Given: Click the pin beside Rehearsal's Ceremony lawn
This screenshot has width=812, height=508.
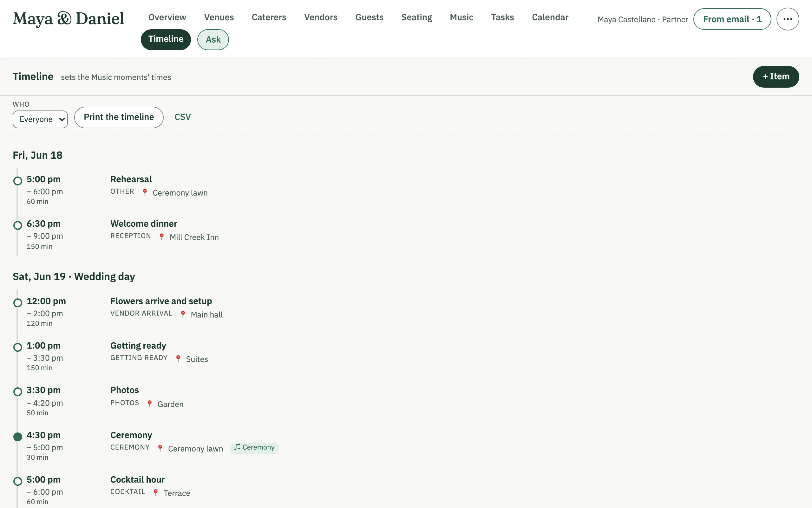Looking at the screenshot, I should pos(145,192).
